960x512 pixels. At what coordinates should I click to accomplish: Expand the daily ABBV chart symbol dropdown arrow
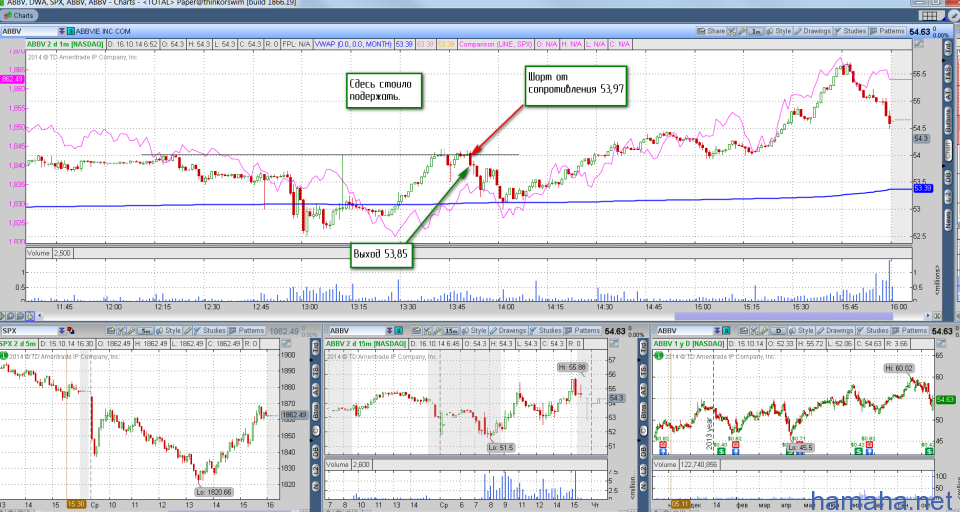pyautogui.click(x=717, y=331)
